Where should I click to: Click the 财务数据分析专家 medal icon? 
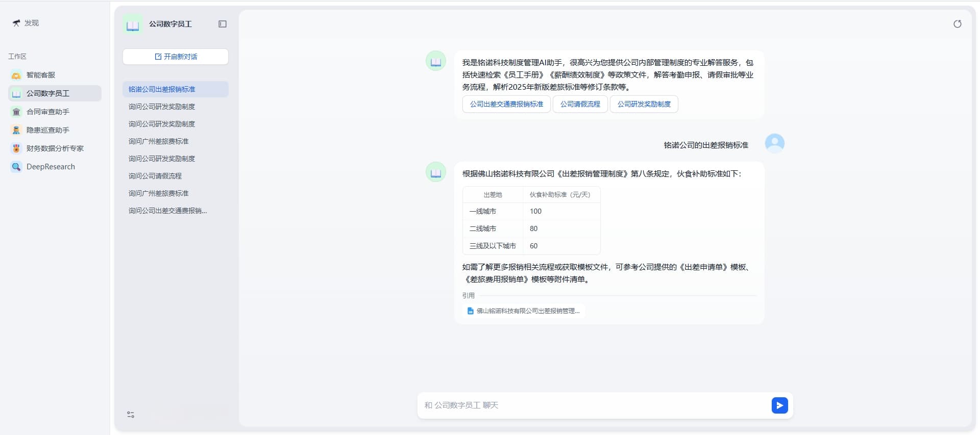point(16,148)
